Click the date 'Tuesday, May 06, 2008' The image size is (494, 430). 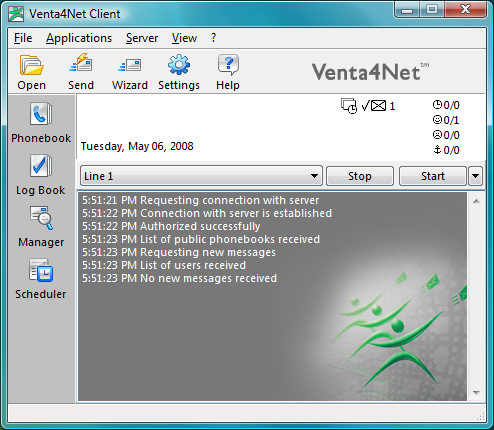coord(137,146)
